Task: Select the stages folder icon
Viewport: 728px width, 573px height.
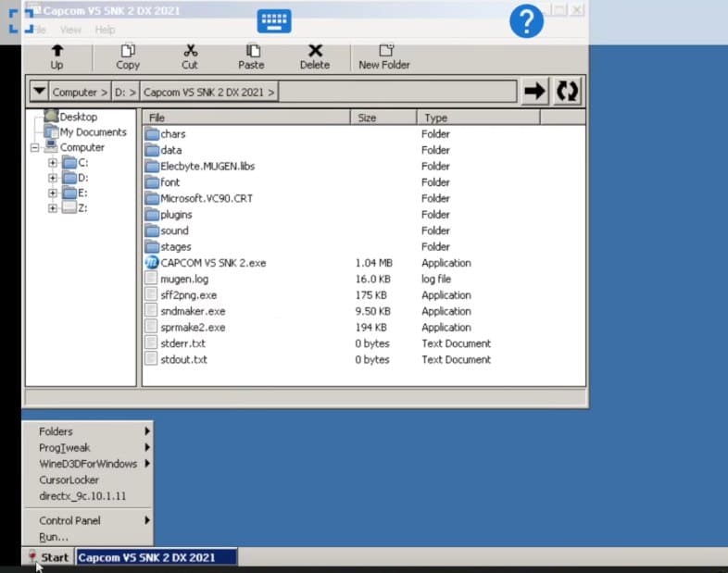Action: (152, 247)
